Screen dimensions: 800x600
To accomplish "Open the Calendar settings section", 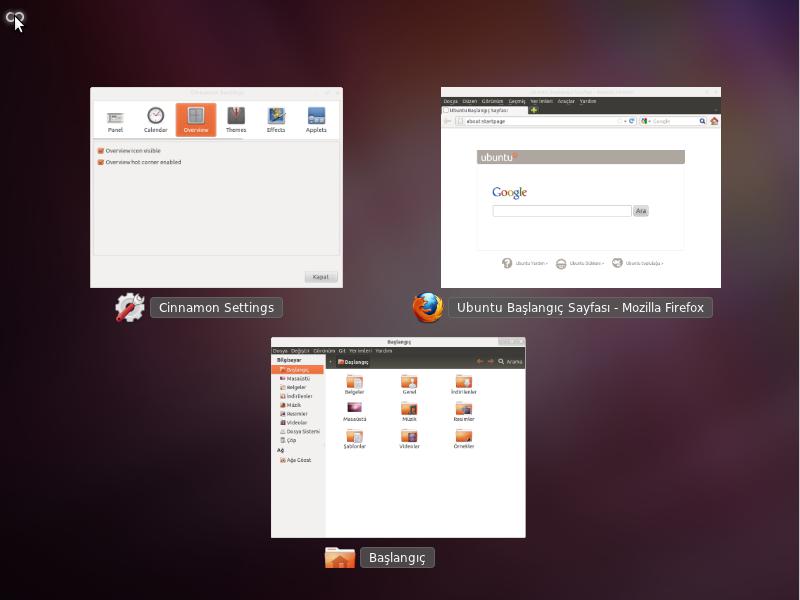I will [156, 117].
